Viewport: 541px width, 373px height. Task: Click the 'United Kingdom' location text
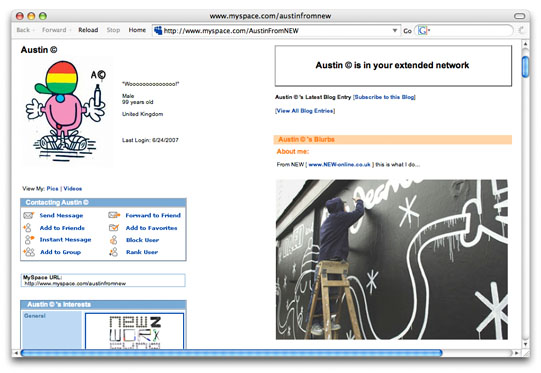(x=142, y=114)
